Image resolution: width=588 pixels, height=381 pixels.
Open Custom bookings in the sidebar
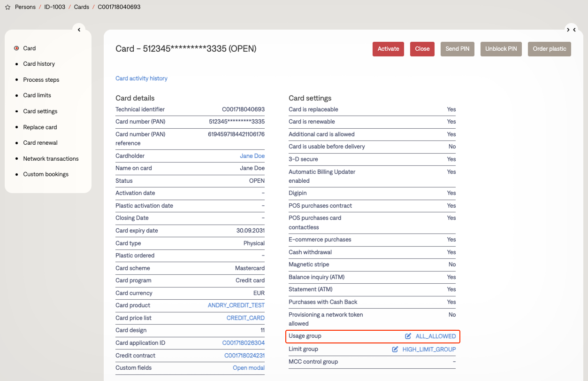coord(46,174)
